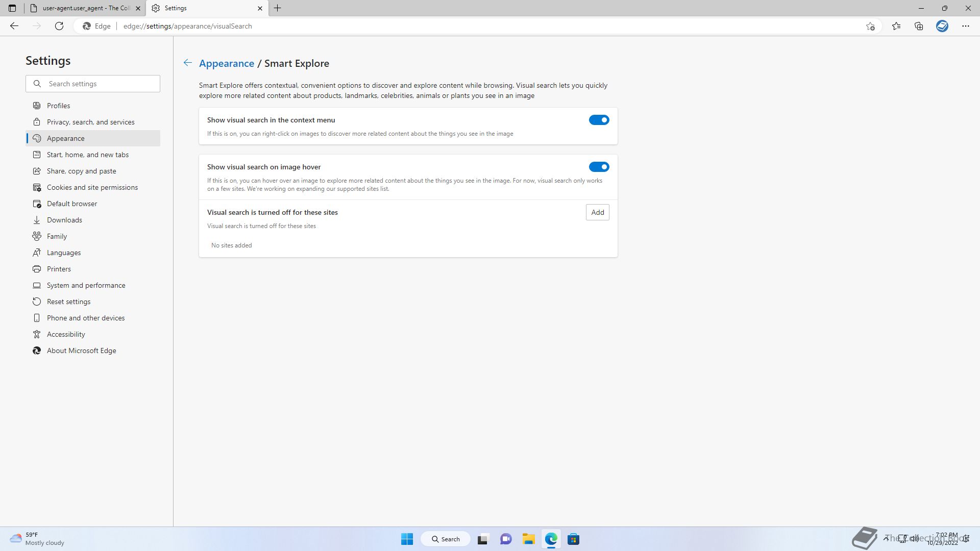Click the browser Back arrow button
This screenshot has height=551, width=980.
[14, 26]
